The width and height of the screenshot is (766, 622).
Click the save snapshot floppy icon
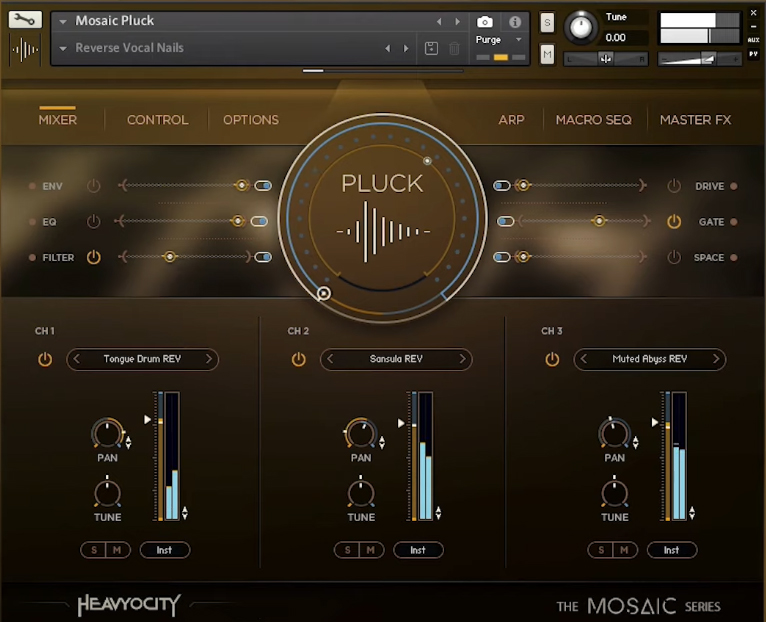point(431,48)
